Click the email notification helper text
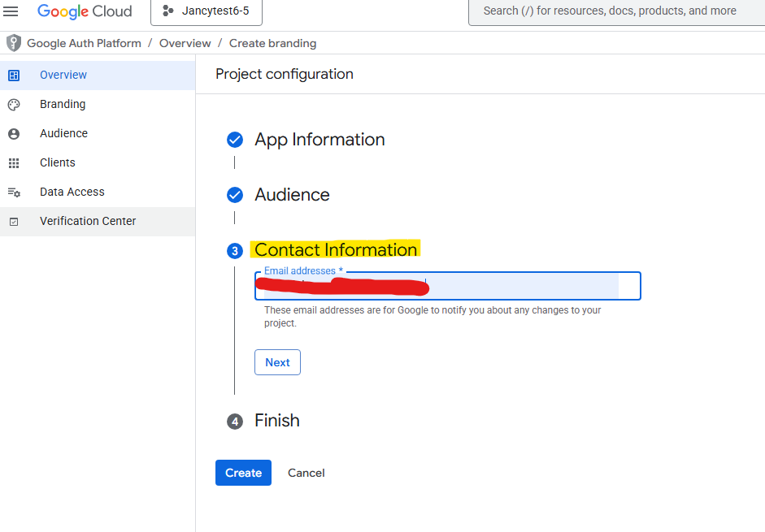765x532 pixels. [x=432, y=317]
